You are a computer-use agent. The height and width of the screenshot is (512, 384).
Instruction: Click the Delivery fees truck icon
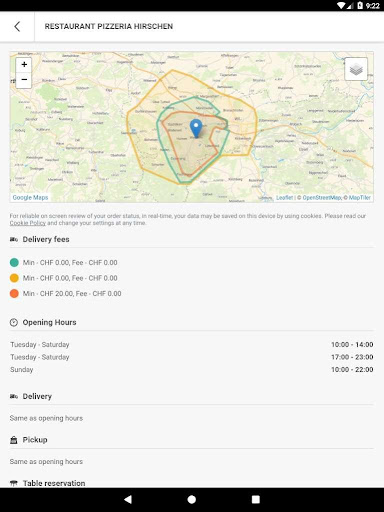[14, 239]
